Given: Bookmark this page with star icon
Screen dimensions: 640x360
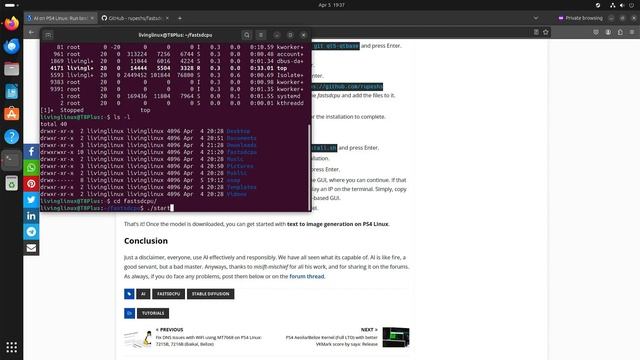Looking at the screenshot, I should (546, 32).
